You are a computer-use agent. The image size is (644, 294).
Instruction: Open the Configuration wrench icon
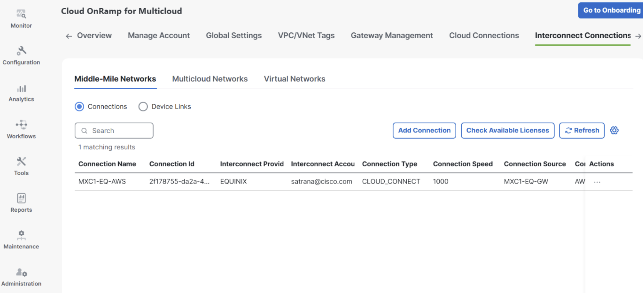pos(21,51)
